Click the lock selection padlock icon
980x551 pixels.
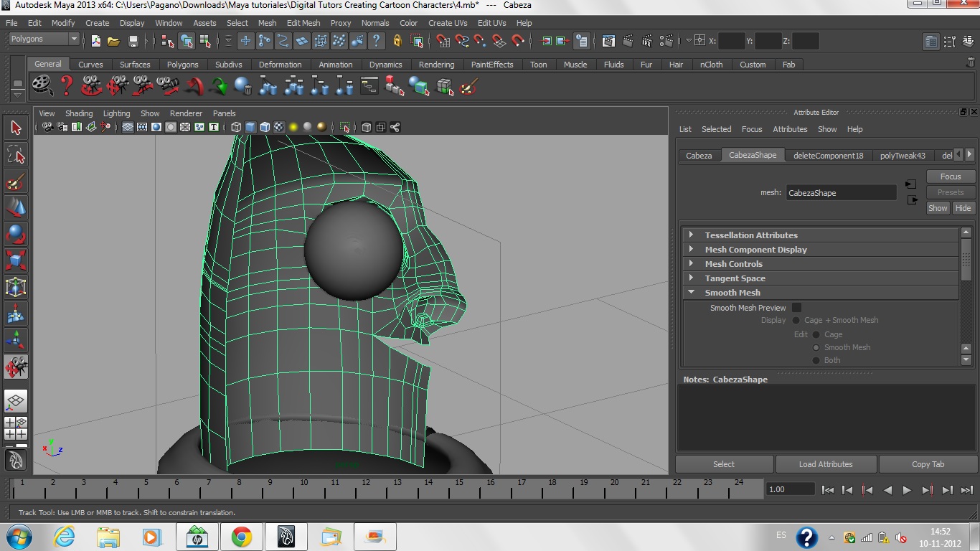point(397,41)
